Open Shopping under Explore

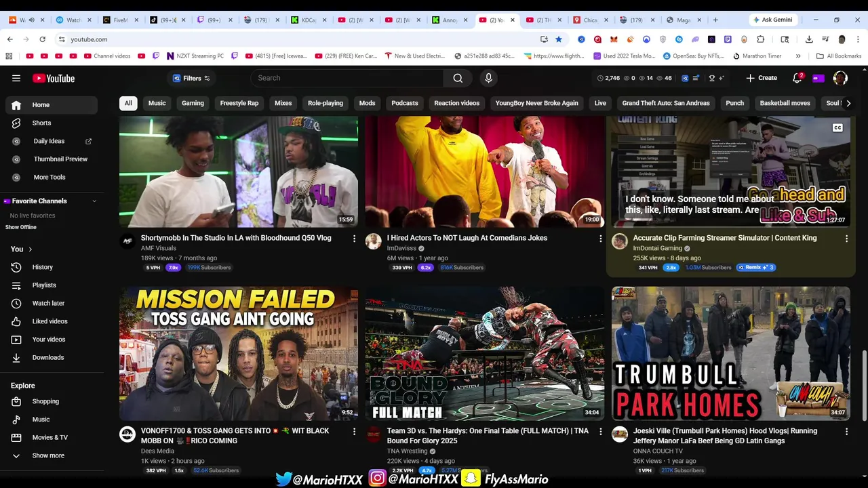click(x=52, y=401)
